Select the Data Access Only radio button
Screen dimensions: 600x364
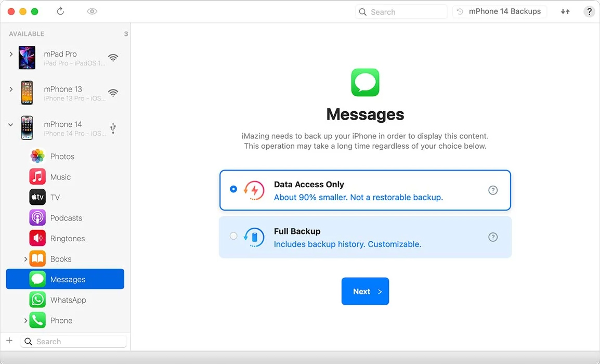pyautogui.click(x=233, y=189)
